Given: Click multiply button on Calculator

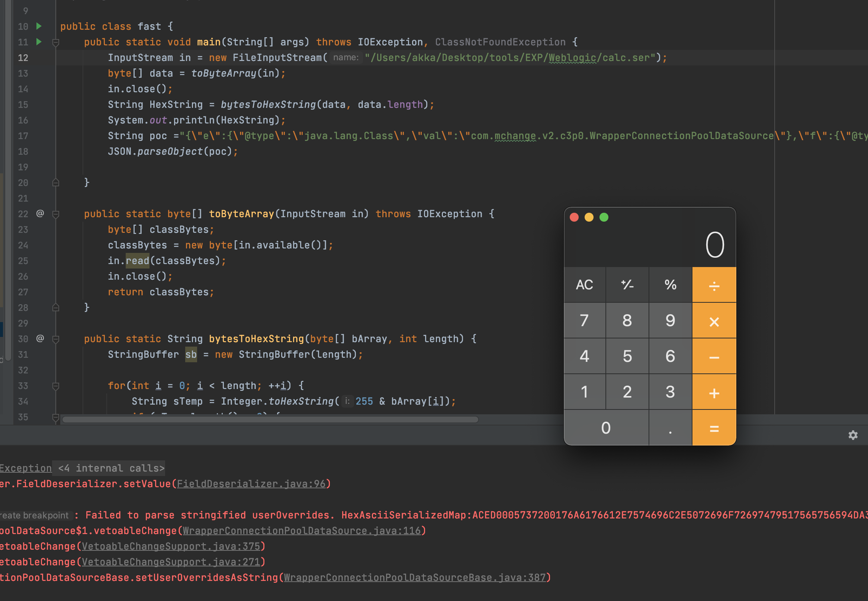Looking at the screenshot, I should (x=714, y=321).
